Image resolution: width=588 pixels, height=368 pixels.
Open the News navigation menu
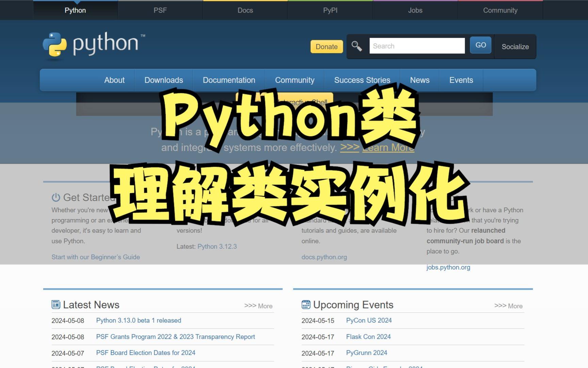(420, 80)
